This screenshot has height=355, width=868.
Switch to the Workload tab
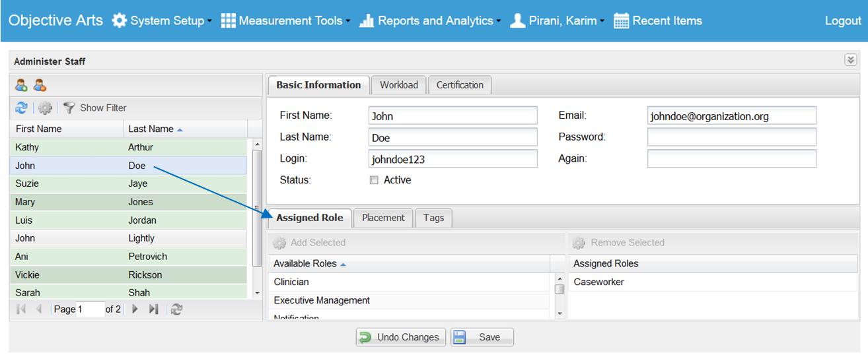click(399, 85)
